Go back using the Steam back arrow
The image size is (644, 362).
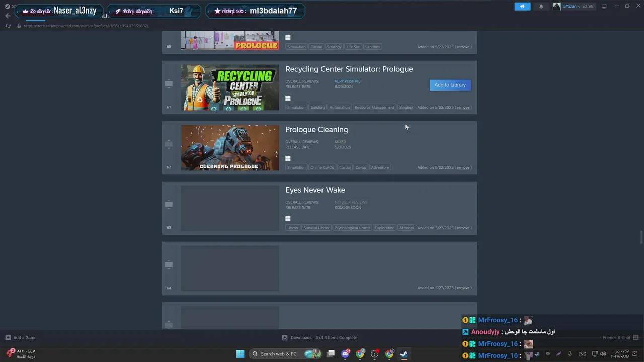(7, 16)
